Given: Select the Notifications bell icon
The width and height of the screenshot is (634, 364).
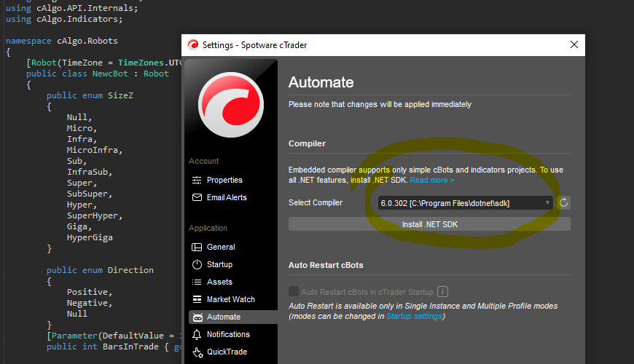Looking at the screenshot, I should pyautogui.click(x=197, y=334).
